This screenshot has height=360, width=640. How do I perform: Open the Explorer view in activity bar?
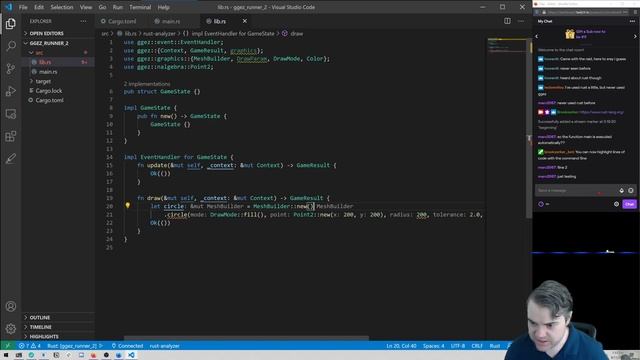tap(11, 24)
